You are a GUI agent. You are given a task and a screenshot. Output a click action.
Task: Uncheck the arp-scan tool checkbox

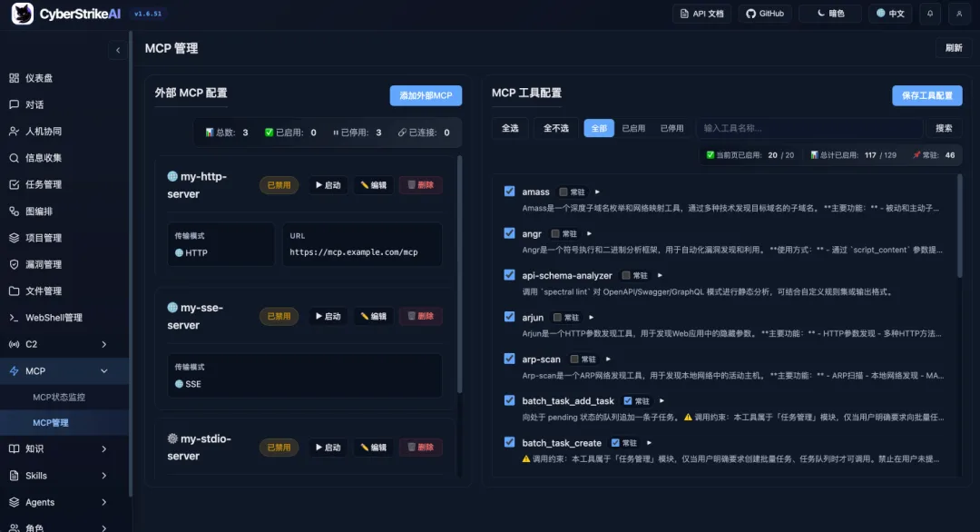(509, 359)
